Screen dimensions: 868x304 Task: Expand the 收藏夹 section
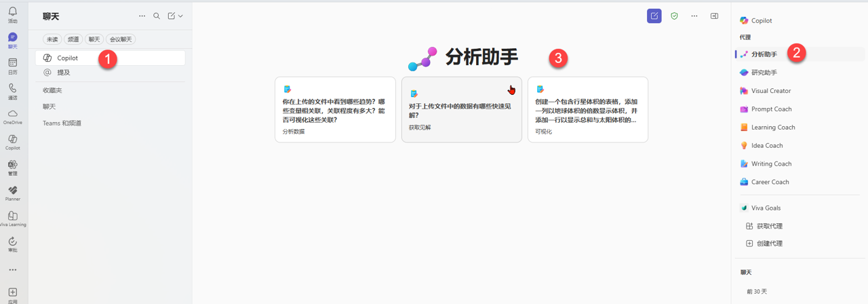click(x=52, y=90)
